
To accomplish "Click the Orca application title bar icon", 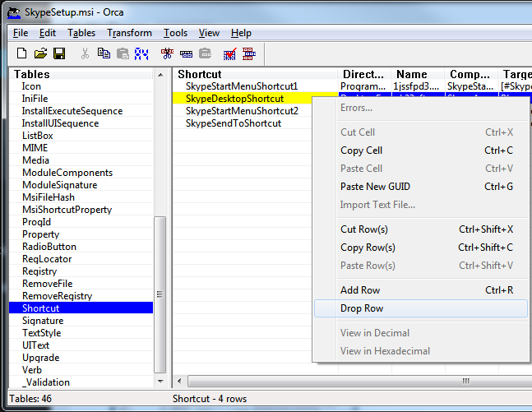I will click(14, 12).
